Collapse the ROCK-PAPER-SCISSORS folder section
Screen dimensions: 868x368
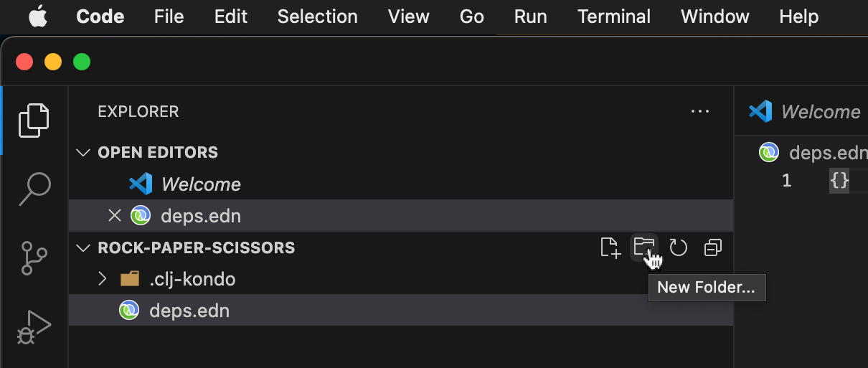[85, 247]
